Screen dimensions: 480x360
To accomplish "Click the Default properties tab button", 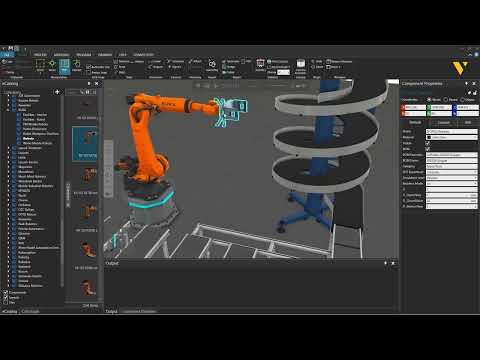I will (415, 123).
